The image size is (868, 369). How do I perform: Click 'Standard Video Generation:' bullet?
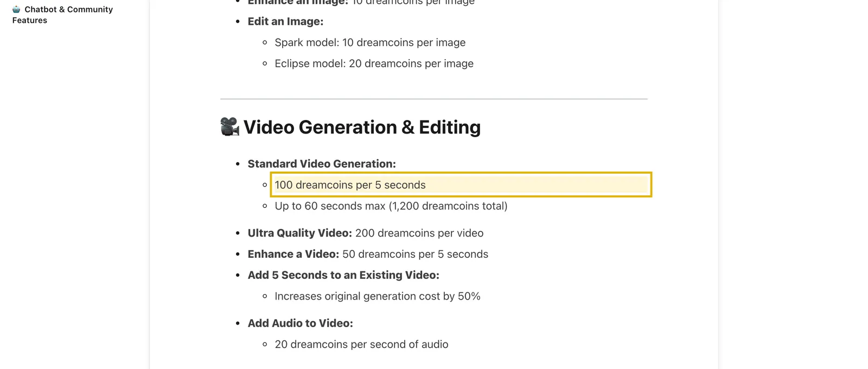click(322, 164)
